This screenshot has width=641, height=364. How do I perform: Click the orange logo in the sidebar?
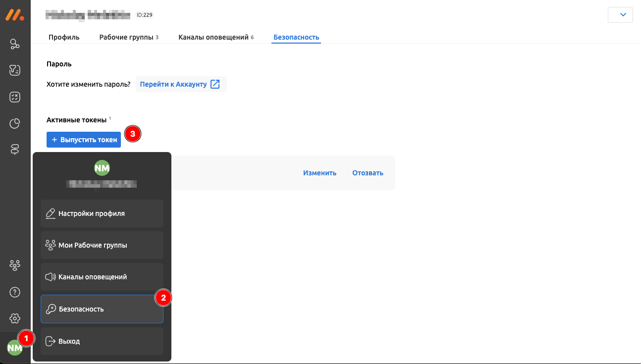click(15, 15)
